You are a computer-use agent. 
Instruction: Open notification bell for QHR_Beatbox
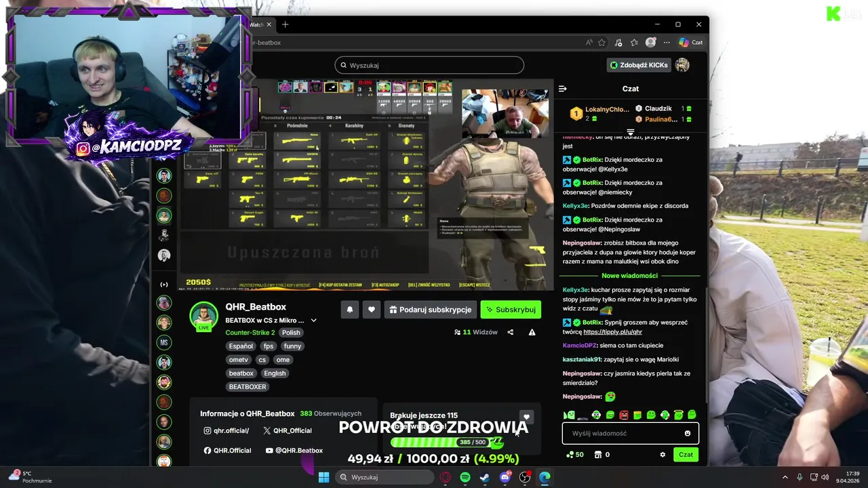(350, 310)
